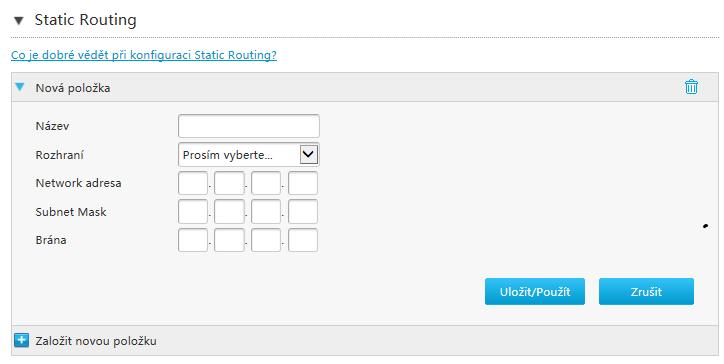Select fourth octet of Subnet Mask
The height and width of the screenshot is (364, 724).
coord(302,212)
